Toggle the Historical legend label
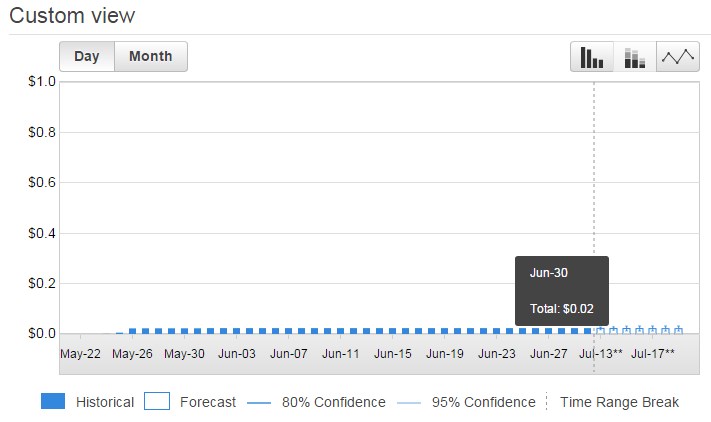 click(x=105, y=402)
